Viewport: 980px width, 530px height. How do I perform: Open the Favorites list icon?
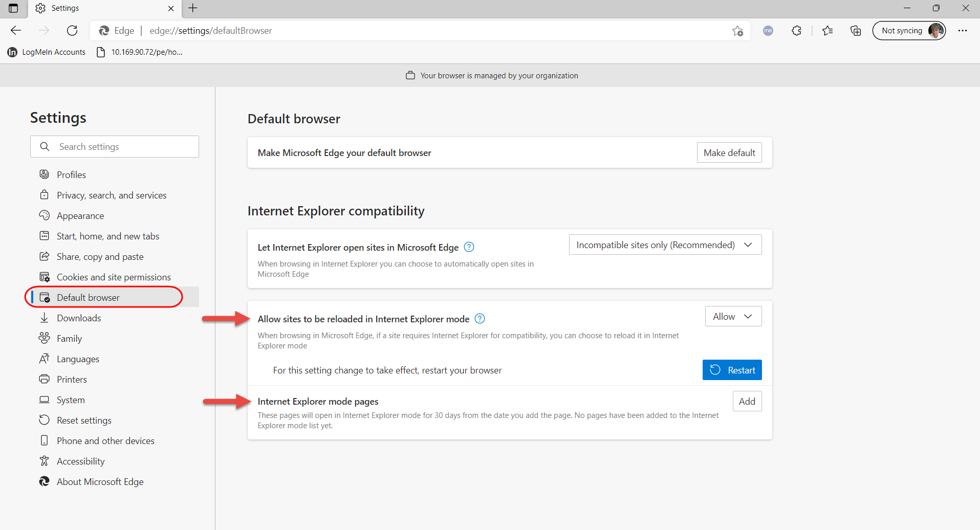pos(827,31)
